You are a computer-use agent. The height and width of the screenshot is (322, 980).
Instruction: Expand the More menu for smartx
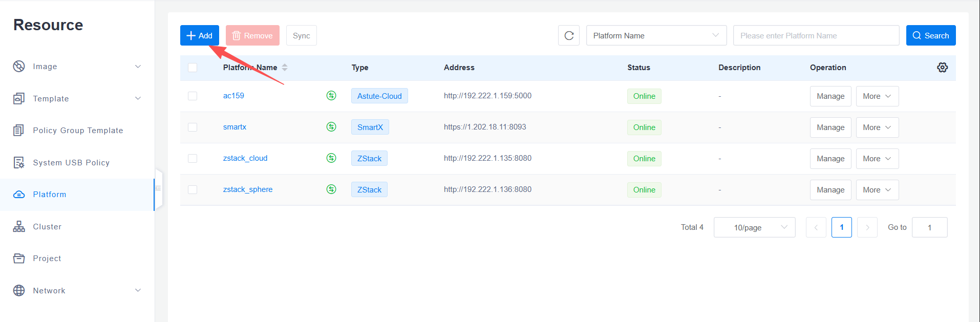point(877,127)
